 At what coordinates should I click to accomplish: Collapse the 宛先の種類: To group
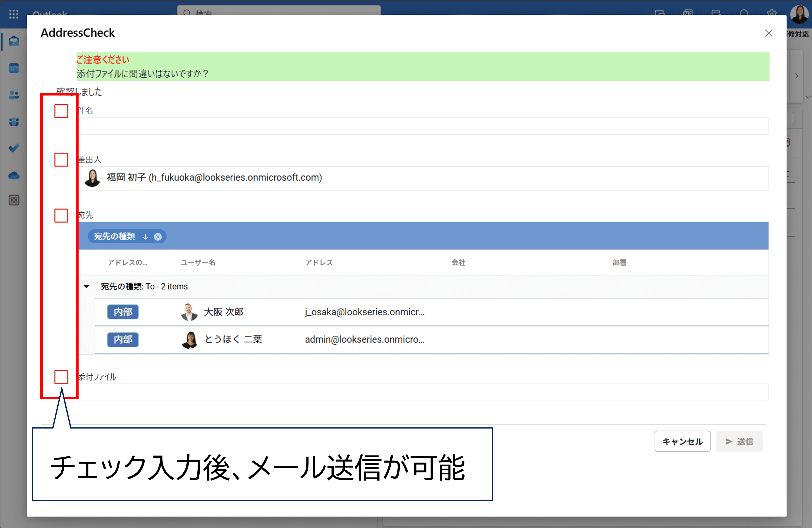coord(87,286)
